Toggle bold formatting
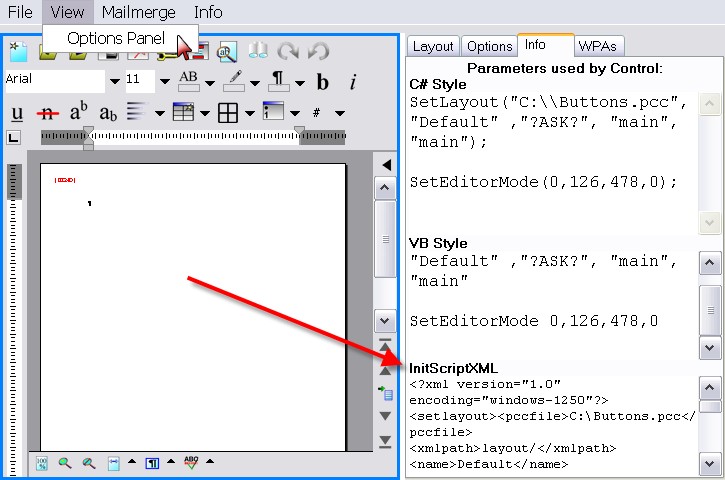This screenshot has height=480, width=725. click(323, 81)
